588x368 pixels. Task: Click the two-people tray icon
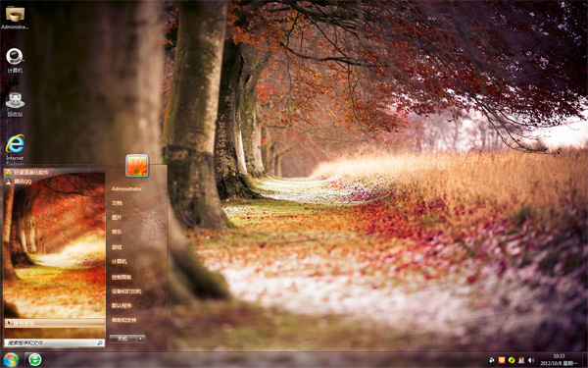521,360
